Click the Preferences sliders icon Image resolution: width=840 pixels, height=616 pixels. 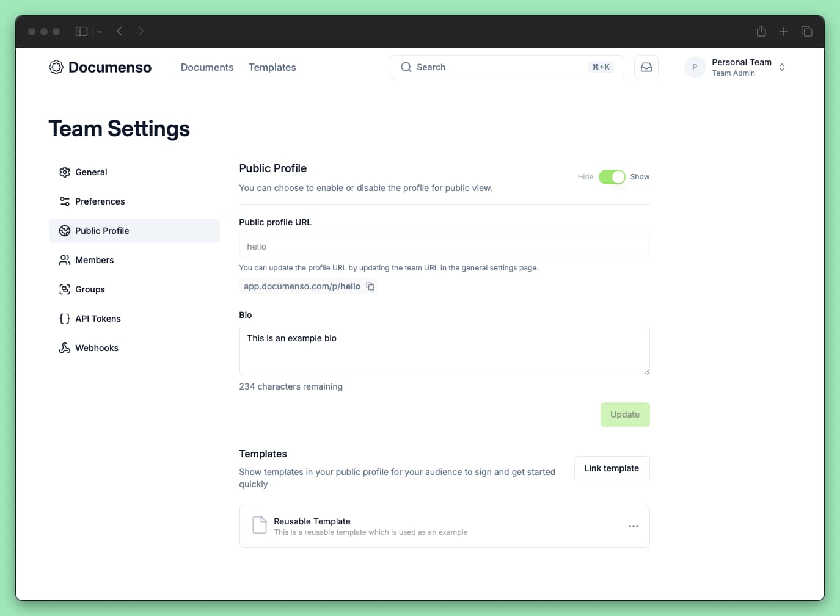65,201
